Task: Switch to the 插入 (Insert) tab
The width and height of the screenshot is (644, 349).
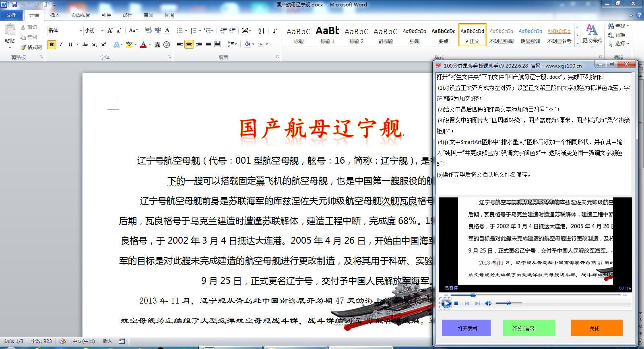Action: pyautogui.click(x=55, y=15)
